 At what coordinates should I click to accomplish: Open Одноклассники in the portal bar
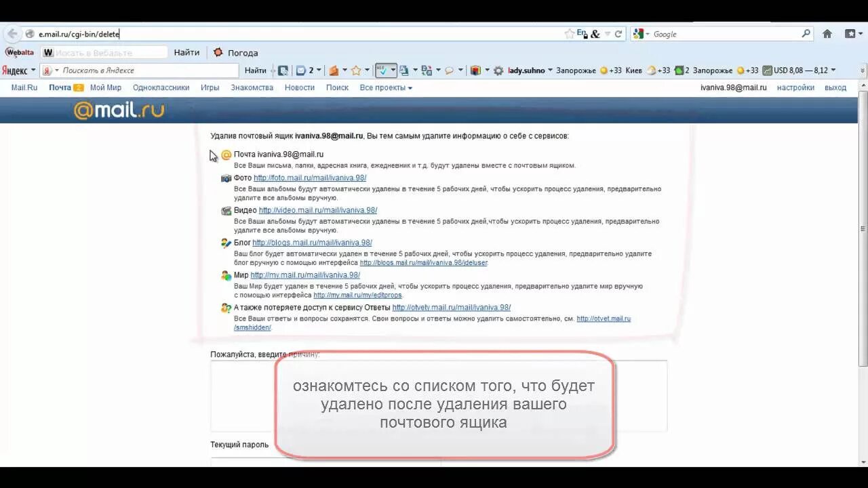click(x=161, y=87)
